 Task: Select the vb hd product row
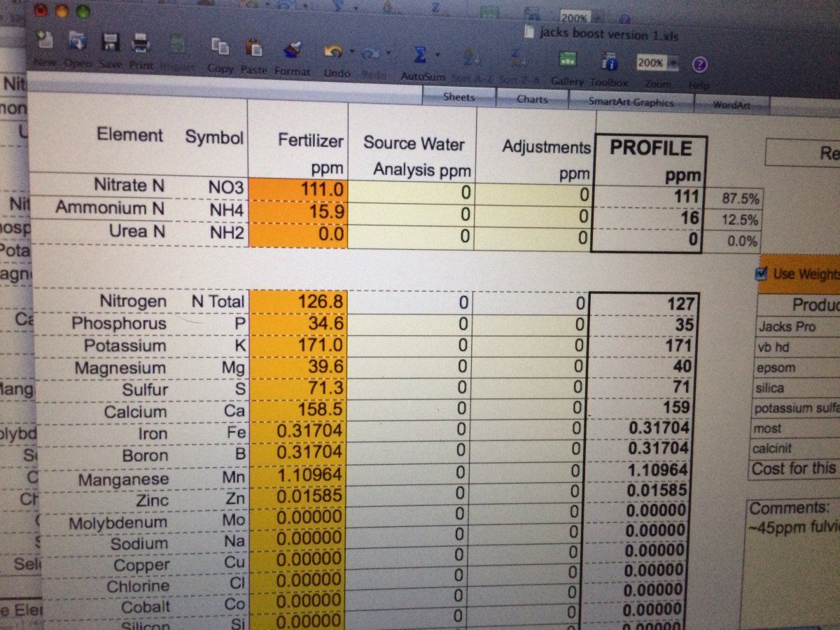click(x=799, y=347)
